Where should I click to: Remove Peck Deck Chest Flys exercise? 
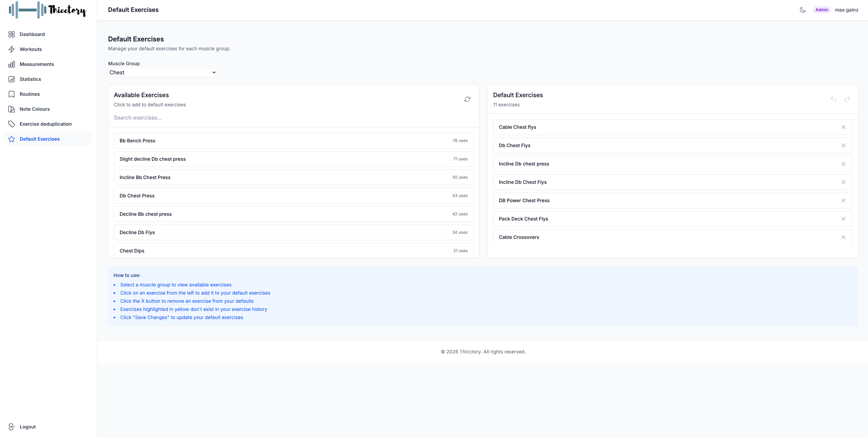tap(844, 219)
